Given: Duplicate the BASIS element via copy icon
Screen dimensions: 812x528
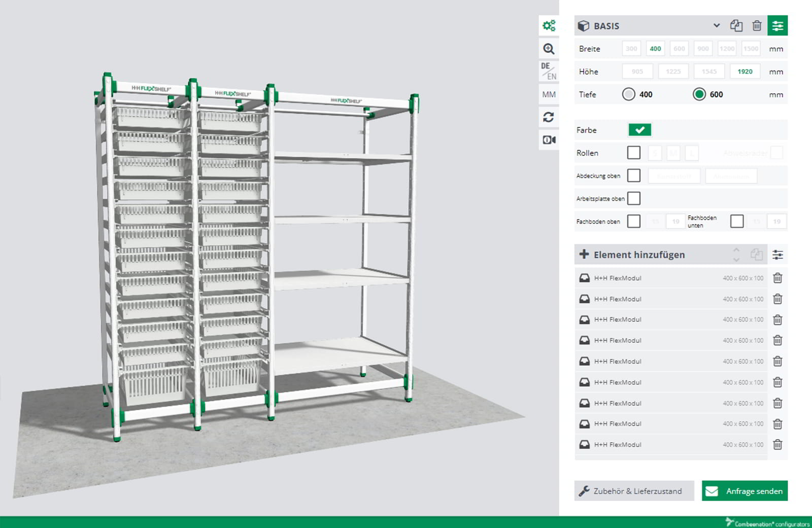Looking at the screenshot, I should [x=736, y=25].
